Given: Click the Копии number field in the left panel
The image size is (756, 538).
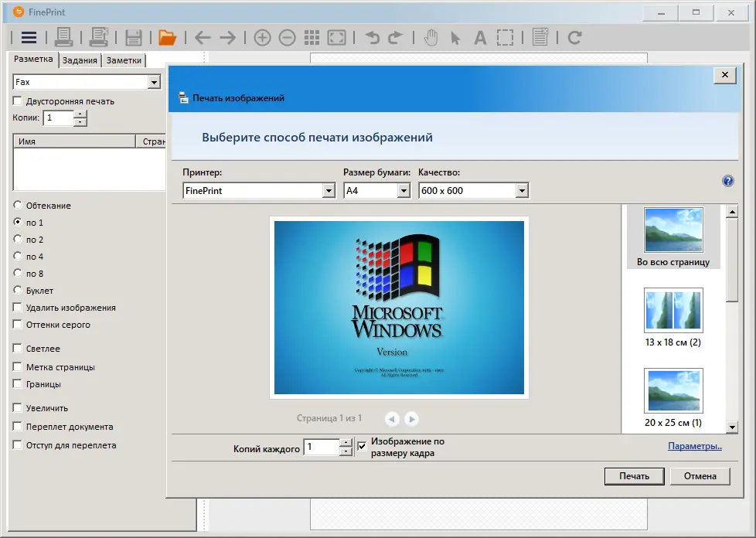Looking at the screenshot, I should point(59,117).
